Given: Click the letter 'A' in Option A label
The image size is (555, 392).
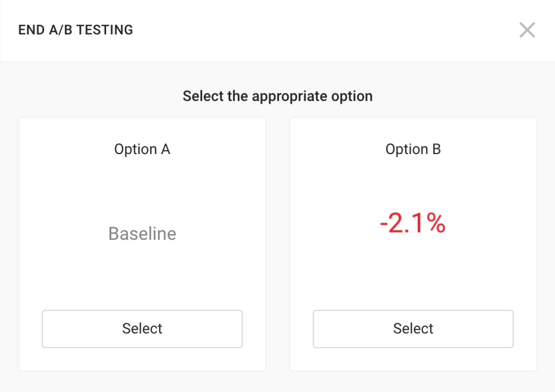Looking at the screenshot, I should tap(166, 149).
